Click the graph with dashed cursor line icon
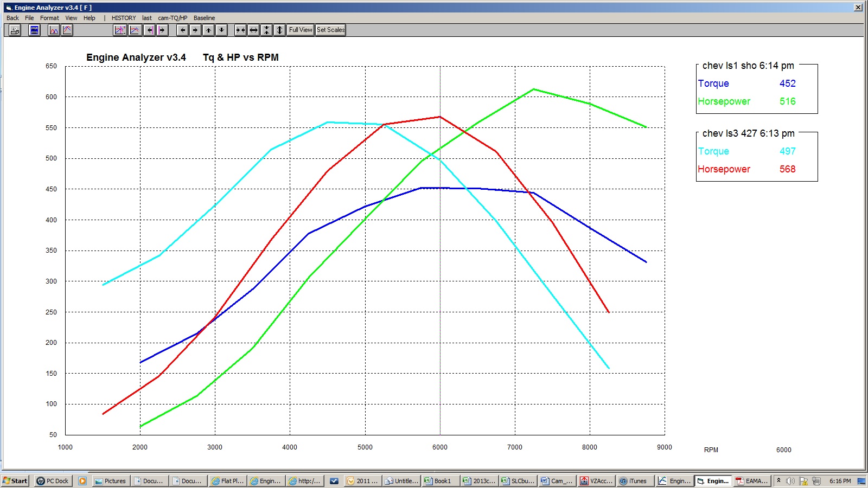Viewport: 868px width, 488px height. point(120,30)
